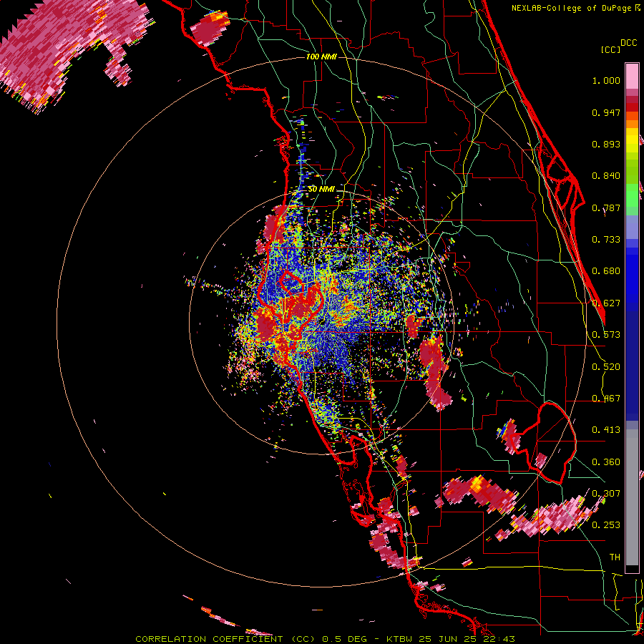Viewport: 644px width, 644px height.
Task: Pick the yellow segment of color bar
Action: (x=632, y=140)
